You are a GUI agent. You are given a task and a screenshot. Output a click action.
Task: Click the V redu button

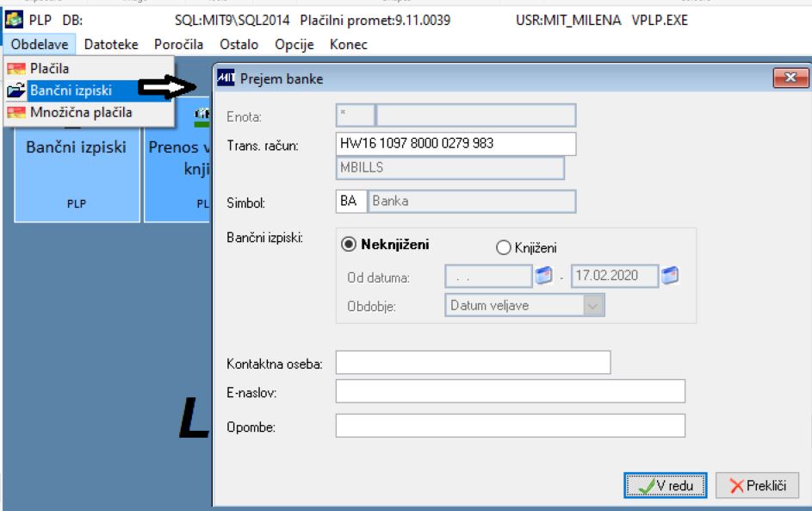pos(666,486)
